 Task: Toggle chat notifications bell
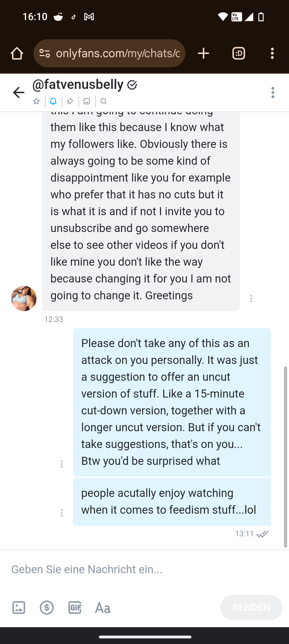[53, 101]
